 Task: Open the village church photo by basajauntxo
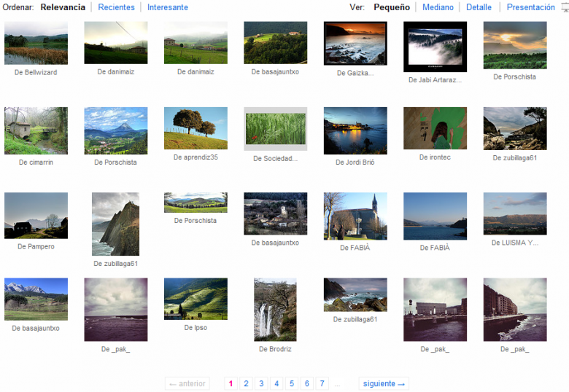coord(276,213)
